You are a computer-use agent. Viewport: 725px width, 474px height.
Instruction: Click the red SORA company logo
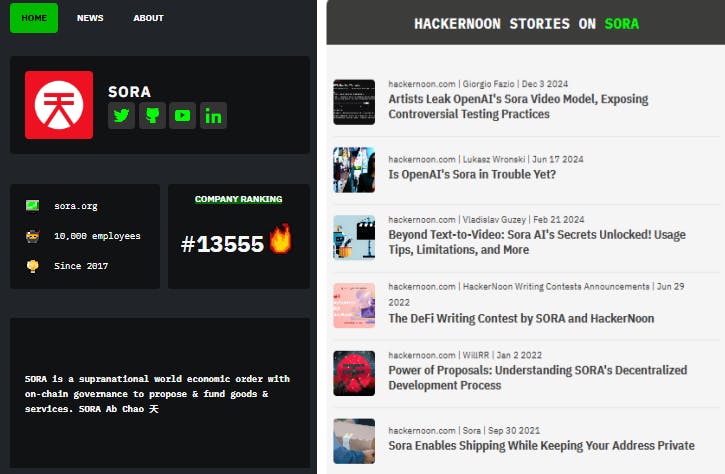point(59,105)
